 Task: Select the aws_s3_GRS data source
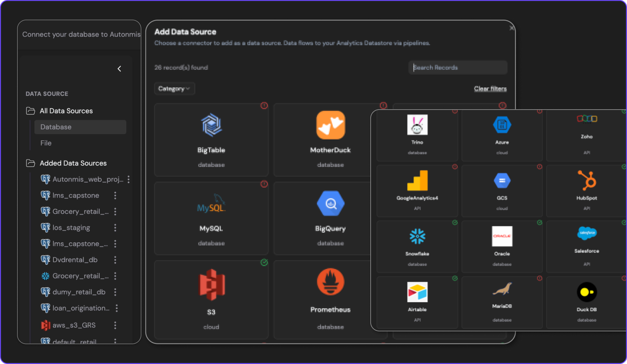tap(74, 325)
